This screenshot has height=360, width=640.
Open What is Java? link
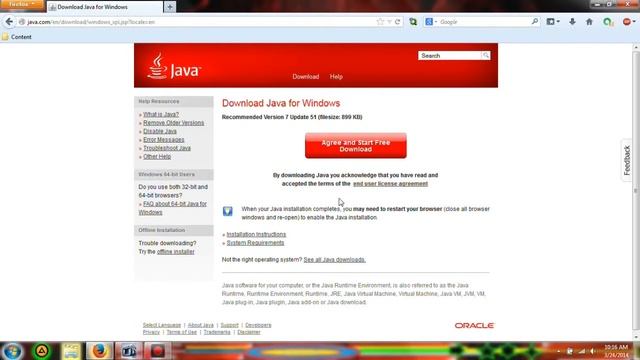pos(161,114)
